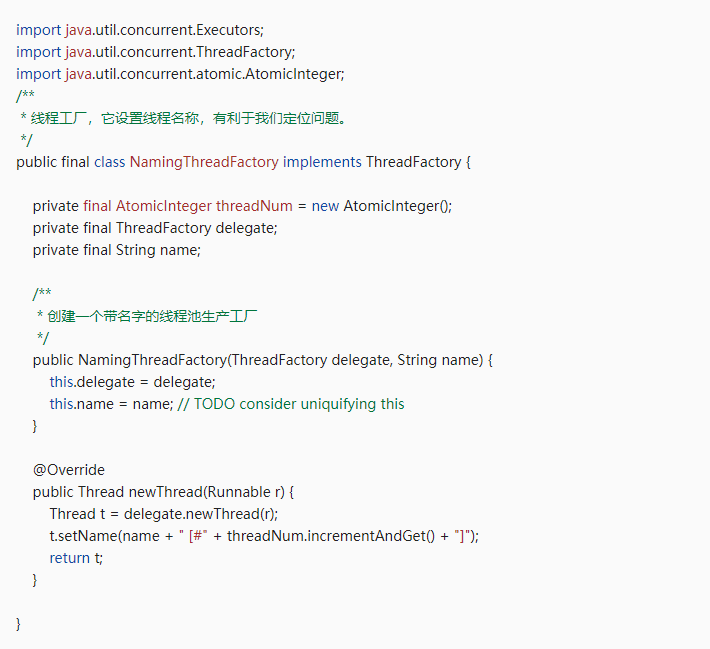This screenshot has height=649, width=710.
Task: Click the Executors import line
Action: tap(140, 30)
